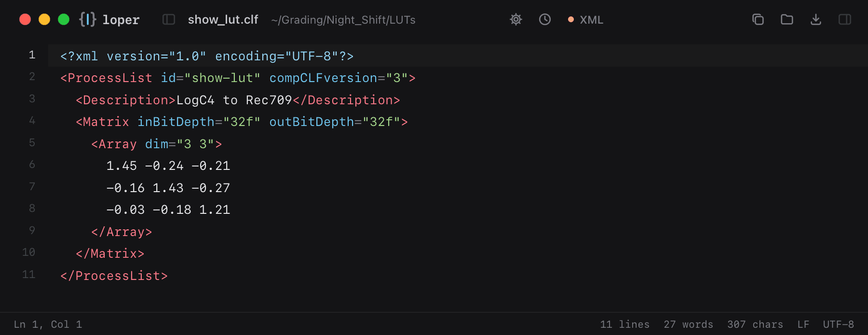Maximize window with green button
This screenshot has height=335, width=868.
coord(64,19)
